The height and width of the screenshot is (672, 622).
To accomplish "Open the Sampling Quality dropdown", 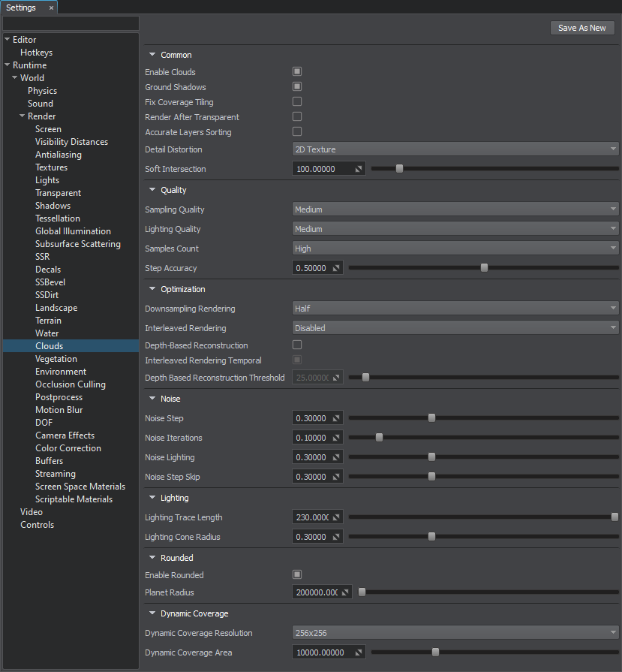I will point(455,209).
